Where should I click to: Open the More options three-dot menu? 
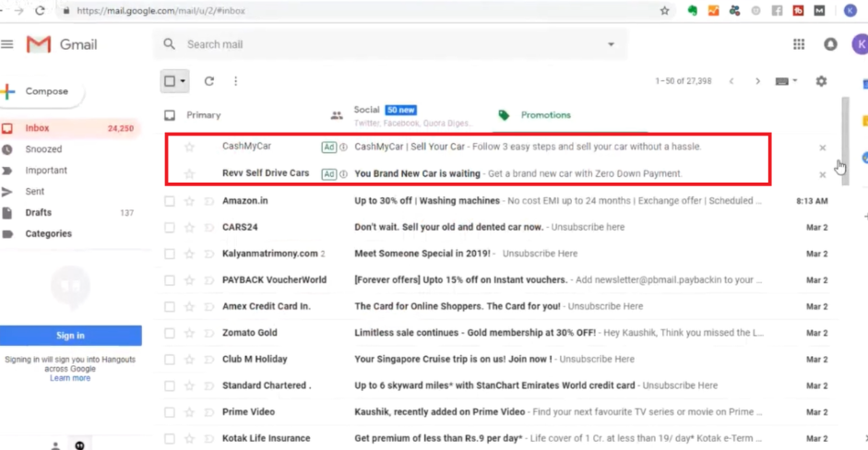tap(236, 81)
